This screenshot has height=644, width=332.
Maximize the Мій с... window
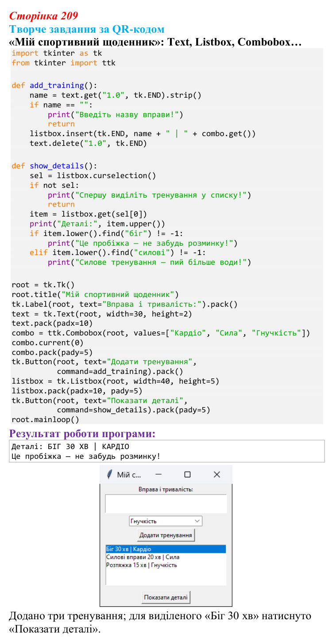point(187,474)
